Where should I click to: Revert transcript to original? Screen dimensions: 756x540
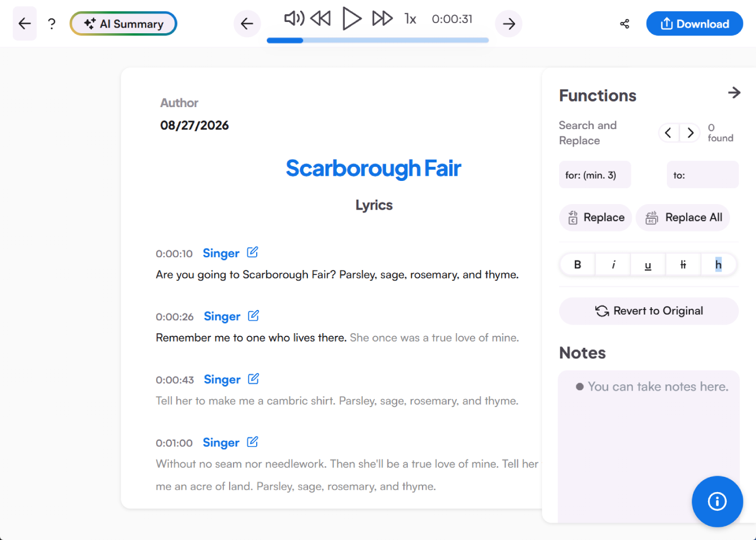click(649, 311)
